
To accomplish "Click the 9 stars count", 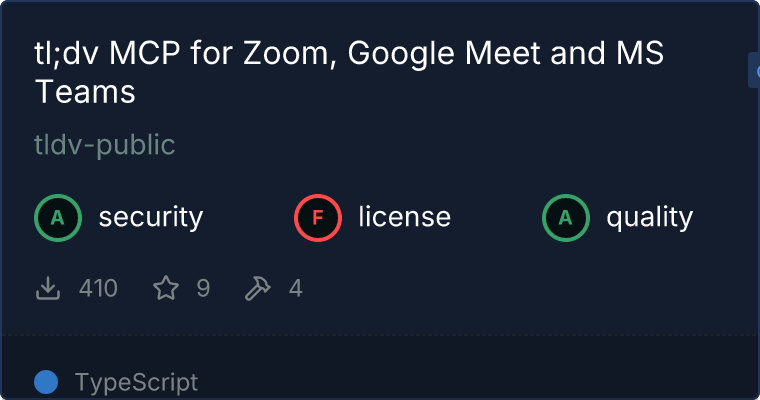I will 203,289.
